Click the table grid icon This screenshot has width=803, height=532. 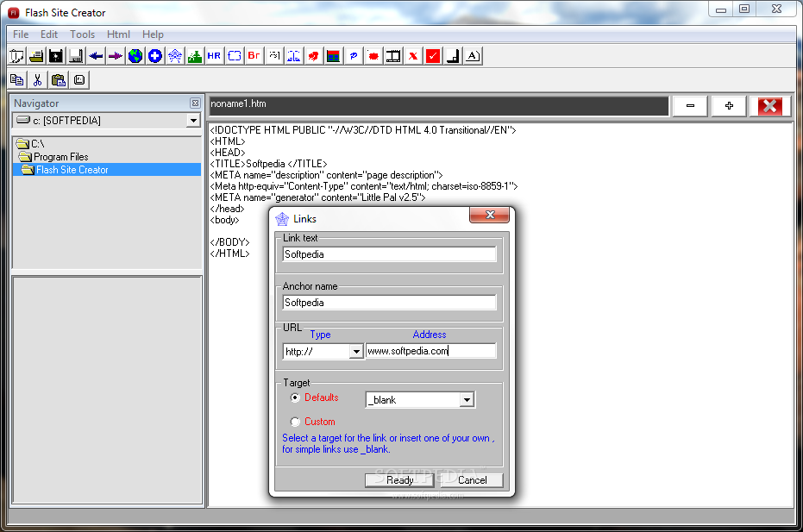(333, 56)
